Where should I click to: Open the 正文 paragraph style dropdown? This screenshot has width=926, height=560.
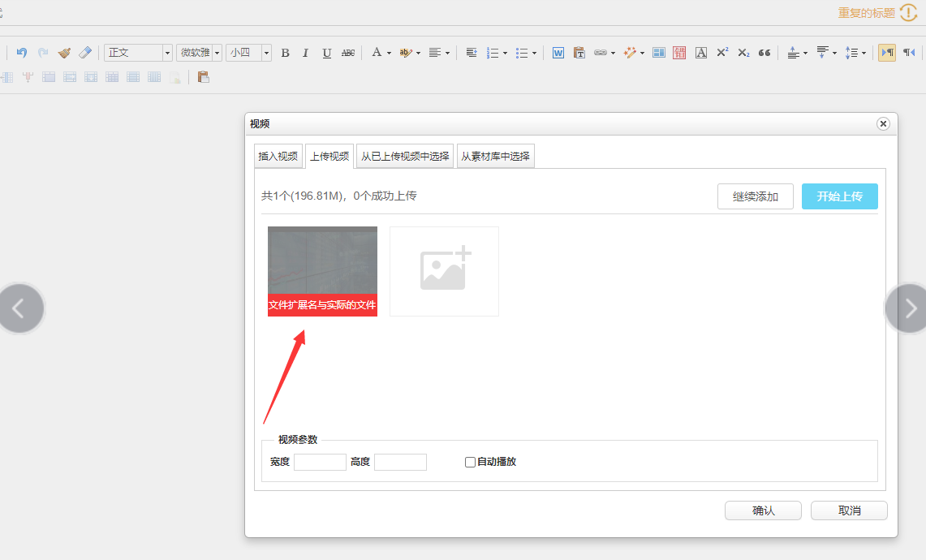coord(168,53)
